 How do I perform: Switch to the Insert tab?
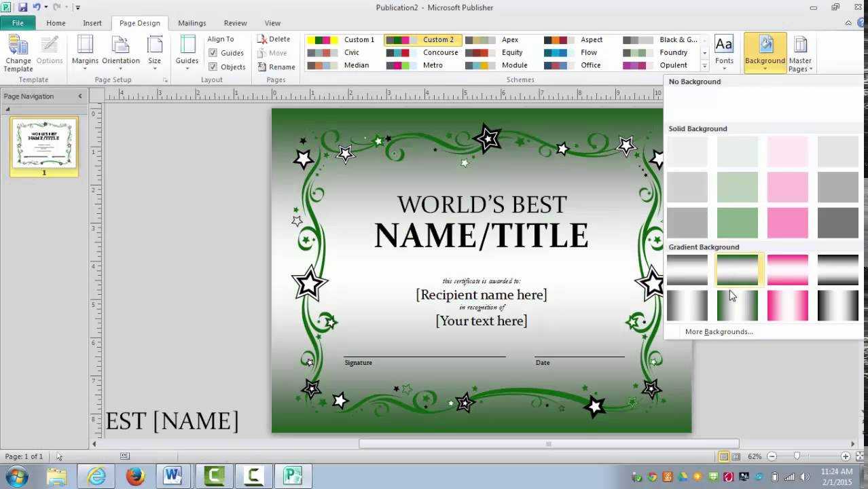click(92, 23)
